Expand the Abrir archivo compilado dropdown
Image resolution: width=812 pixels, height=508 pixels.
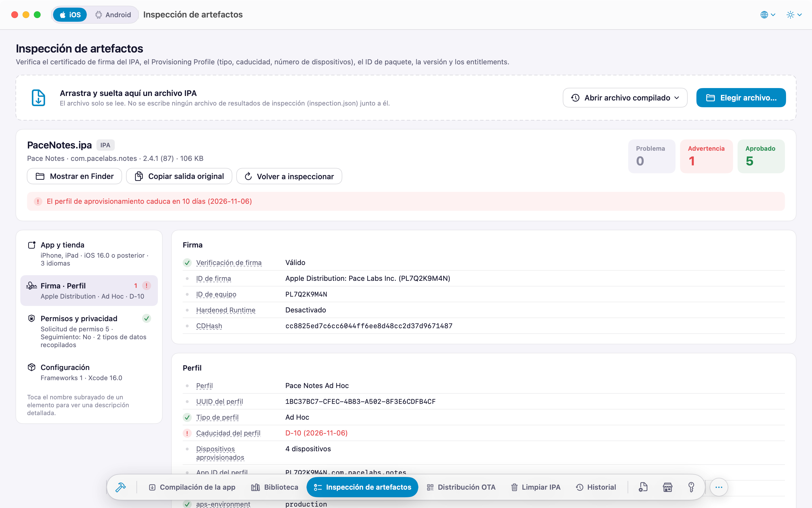(x=625, y=98)
